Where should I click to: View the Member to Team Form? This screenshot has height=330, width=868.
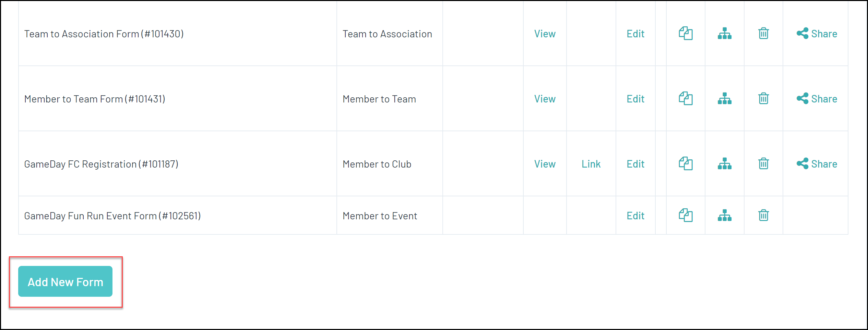point(545,99)
